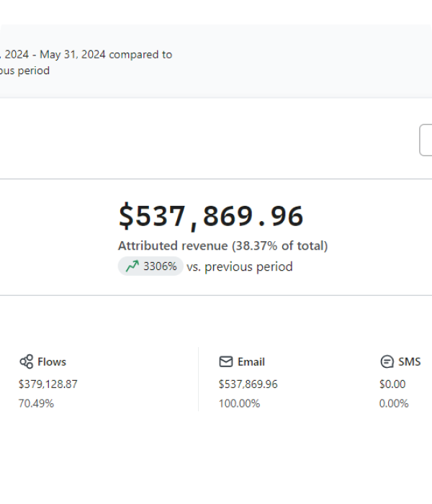Click the Email envelope icon
This screenshot has width=432, height=504.
tap(226, 361)
